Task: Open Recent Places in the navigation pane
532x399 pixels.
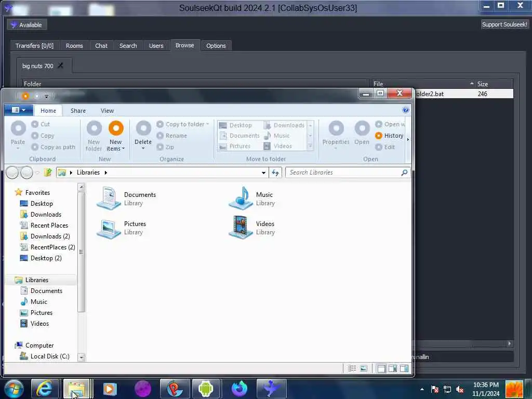Action: point(44,225)
